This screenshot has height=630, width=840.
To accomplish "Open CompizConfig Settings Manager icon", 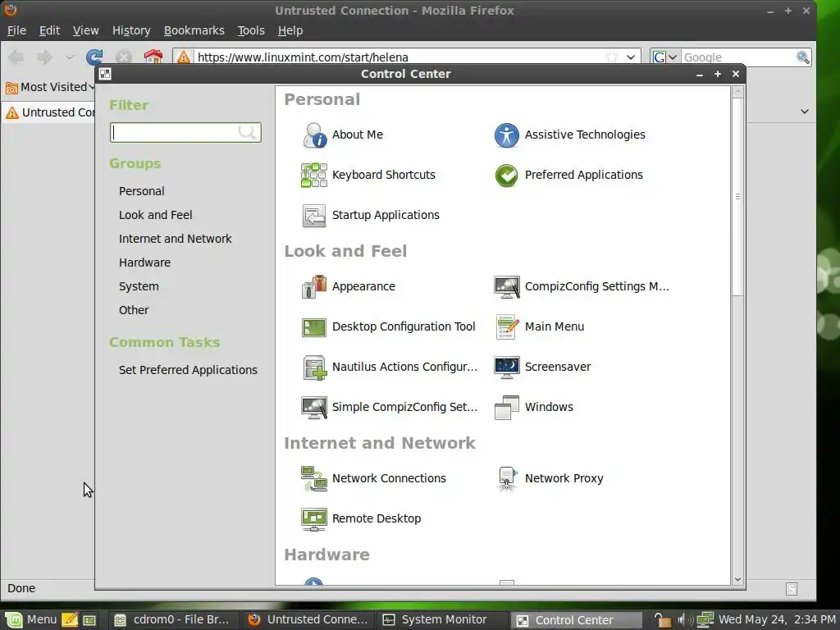I will 506,286.
